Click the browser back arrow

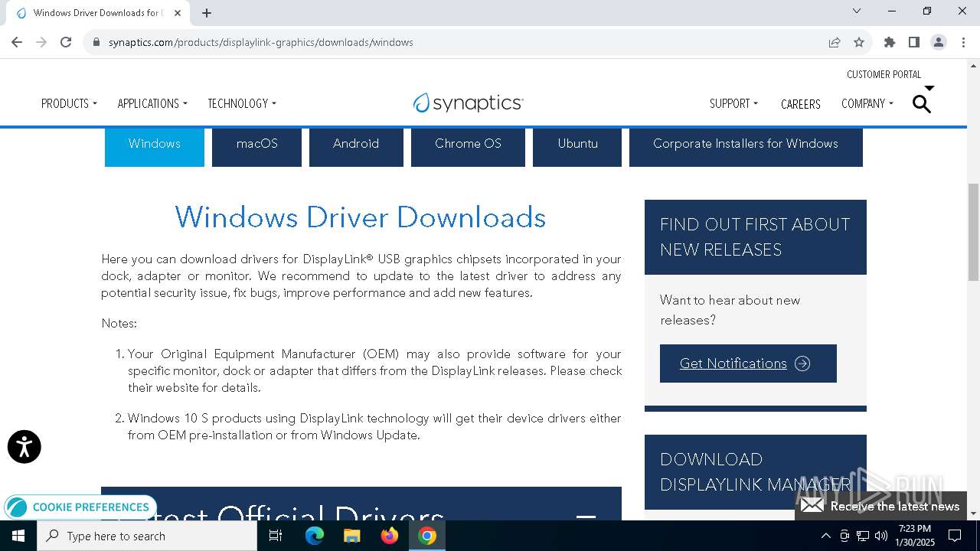[17, 42]
